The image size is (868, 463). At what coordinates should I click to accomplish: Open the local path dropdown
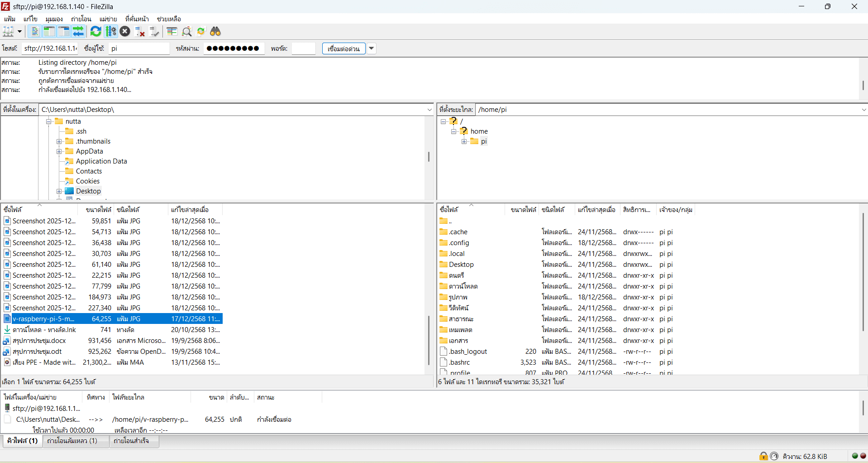(x=429, y=110)
